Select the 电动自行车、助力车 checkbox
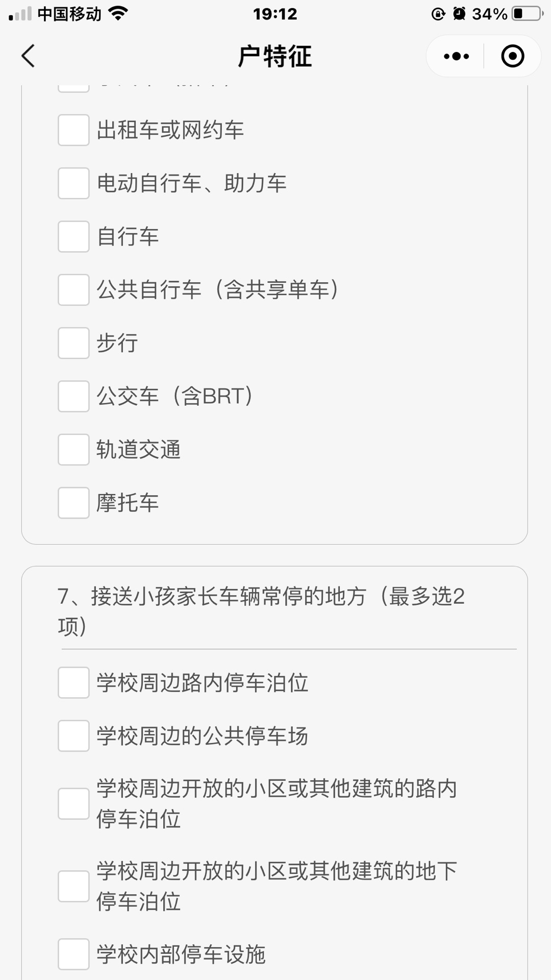The height and width of the screenshot is (980, 551). (x=73, y=183)
